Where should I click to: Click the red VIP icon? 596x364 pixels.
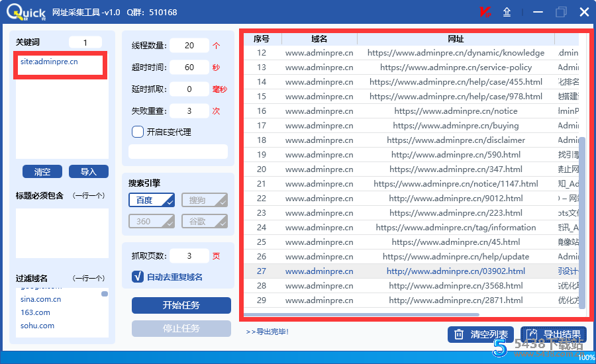point(485,12)
